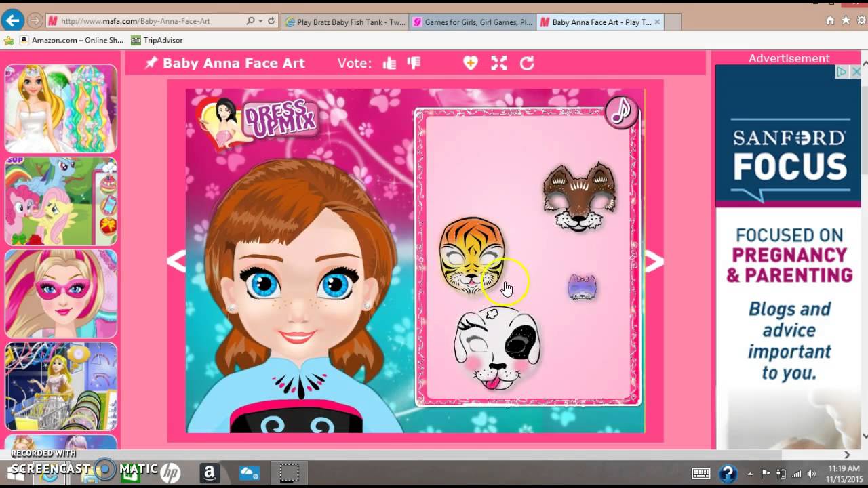Open Action Center flag icon
Image resolution: width=868 pixels, height=488 pixels.
[x=766, y=474]
